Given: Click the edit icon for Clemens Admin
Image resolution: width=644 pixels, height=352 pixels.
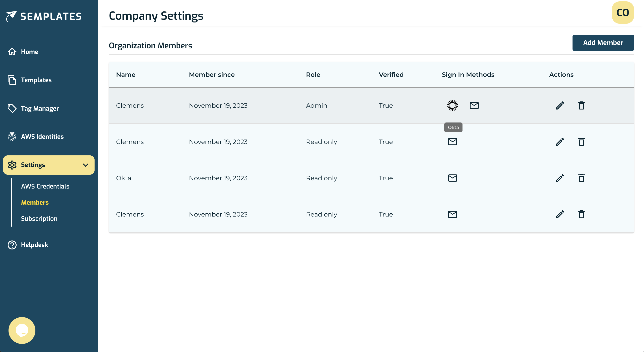Looking at the screenshot, I should point(560,105).
